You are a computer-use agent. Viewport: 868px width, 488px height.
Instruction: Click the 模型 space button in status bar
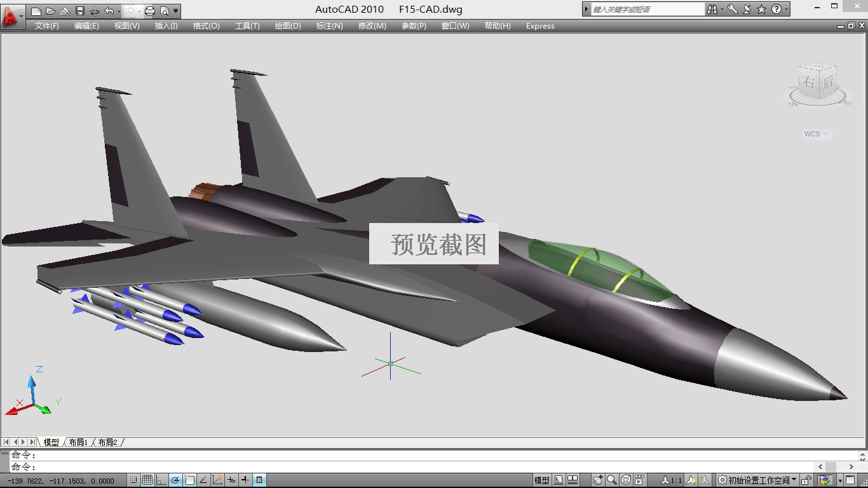pyautogui.click(x=542, y=480)
